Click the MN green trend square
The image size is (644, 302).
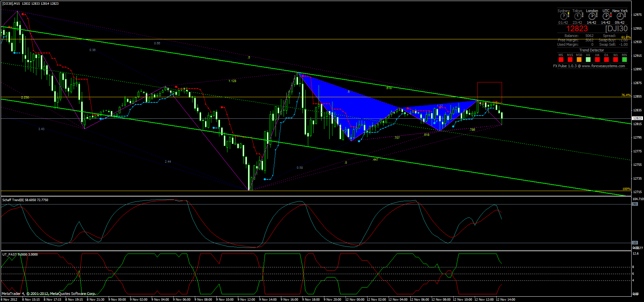click(x=624, y=60)
